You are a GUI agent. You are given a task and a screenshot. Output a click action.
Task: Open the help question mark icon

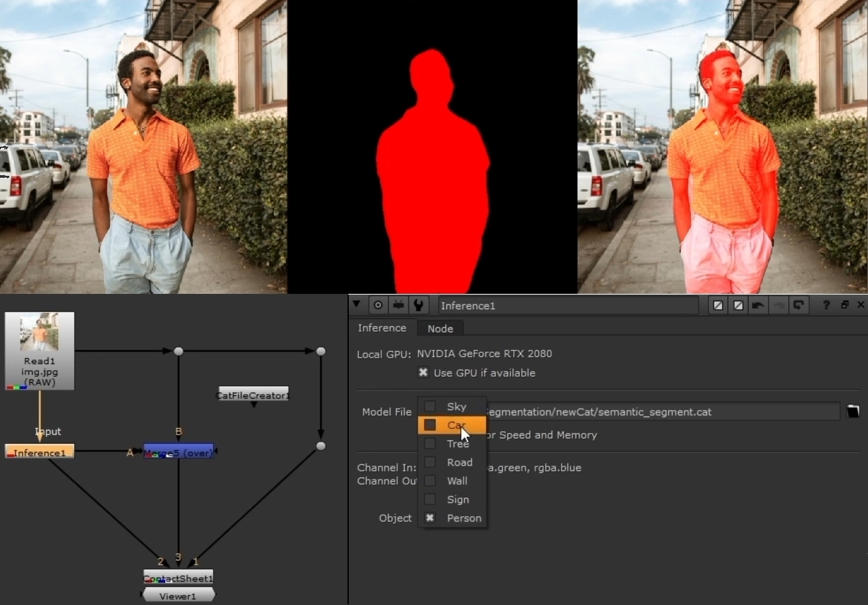pos(826,305)
